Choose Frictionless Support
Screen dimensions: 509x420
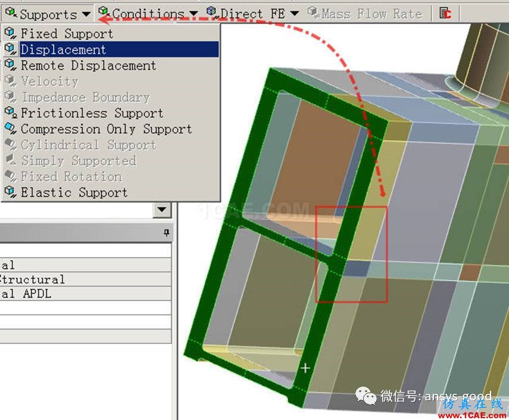[111, 113]
